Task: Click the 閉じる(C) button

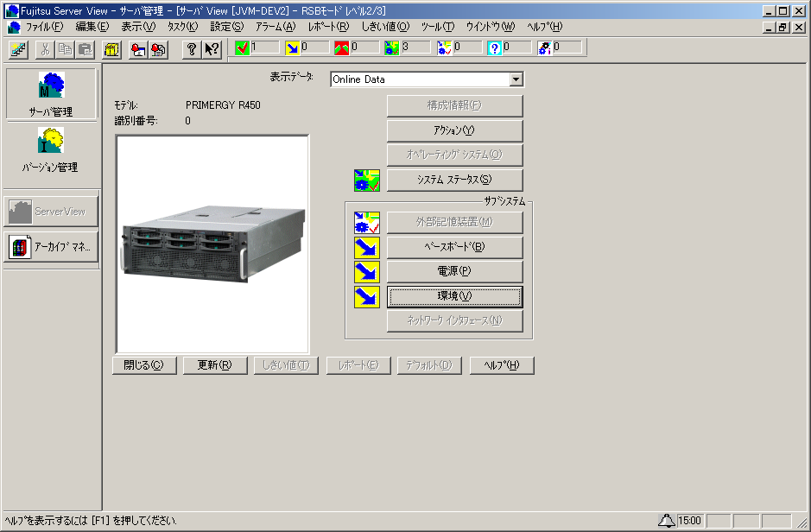Action: [143, 365]
